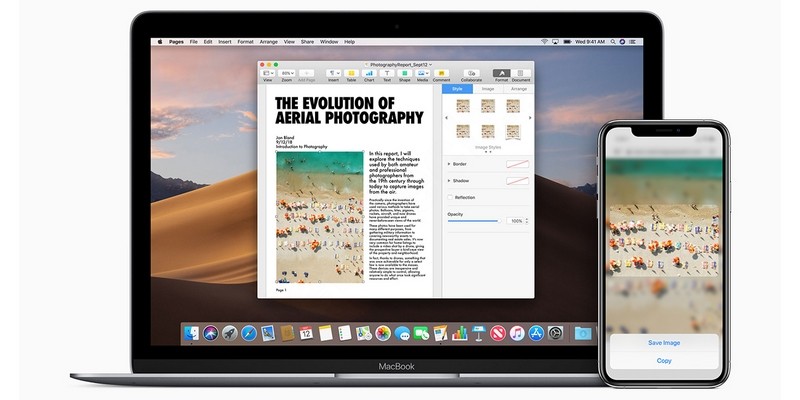Click the Border style swatch
The width and height of the screenshot is (800, 400).
(517, 164)
